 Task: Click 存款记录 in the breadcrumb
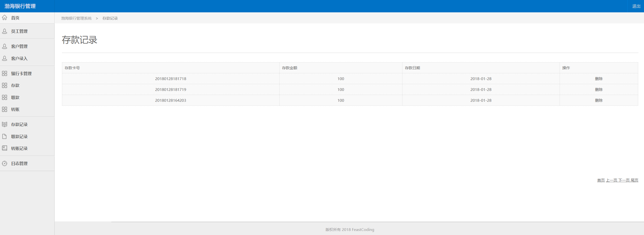(110, 18)
